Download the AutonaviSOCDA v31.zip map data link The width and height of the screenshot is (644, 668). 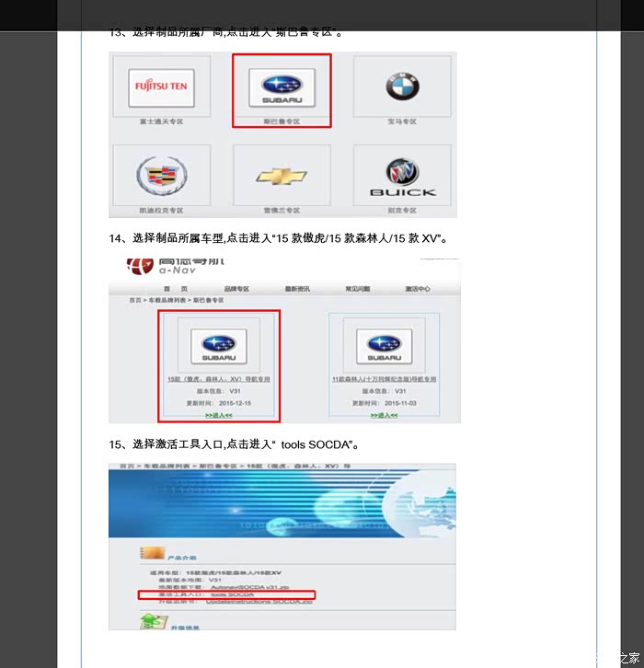(x=250, y=587)
